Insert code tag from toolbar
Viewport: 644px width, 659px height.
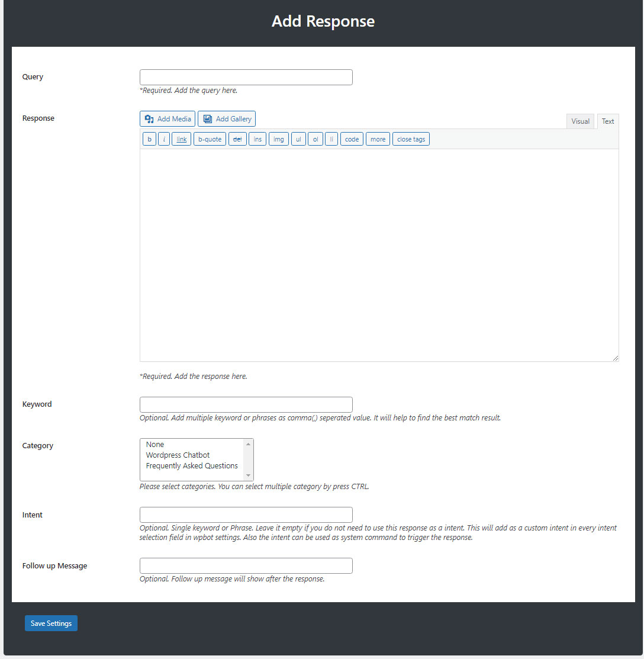click(352, 139)
